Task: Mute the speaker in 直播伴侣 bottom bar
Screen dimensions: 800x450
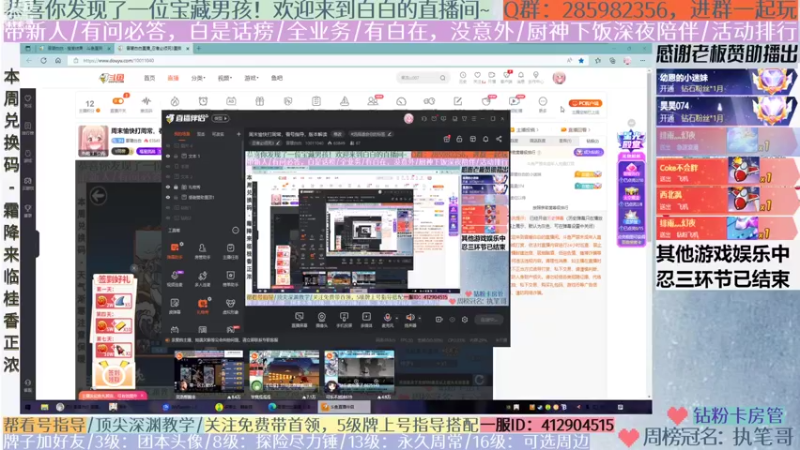Action: 410,319
